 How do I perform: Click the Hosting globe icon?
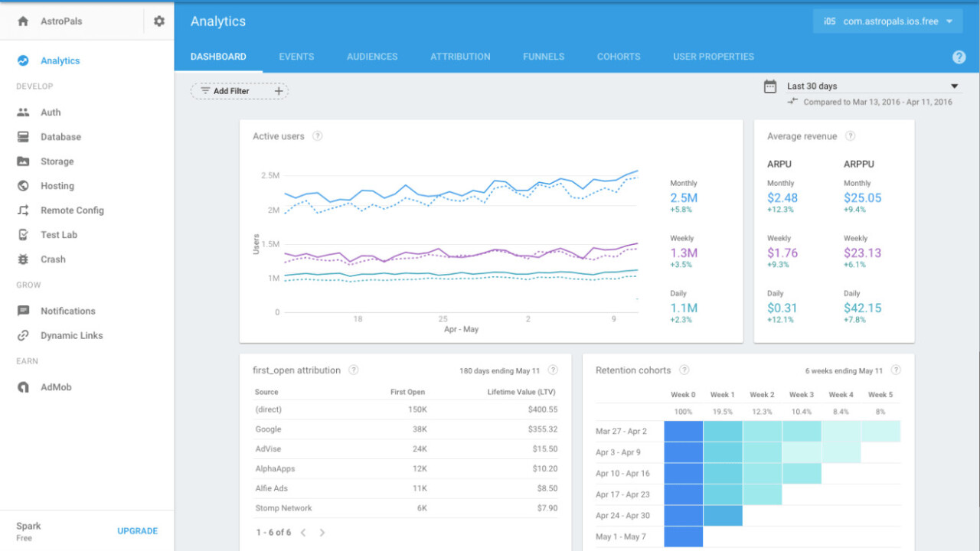pos(24,186)
